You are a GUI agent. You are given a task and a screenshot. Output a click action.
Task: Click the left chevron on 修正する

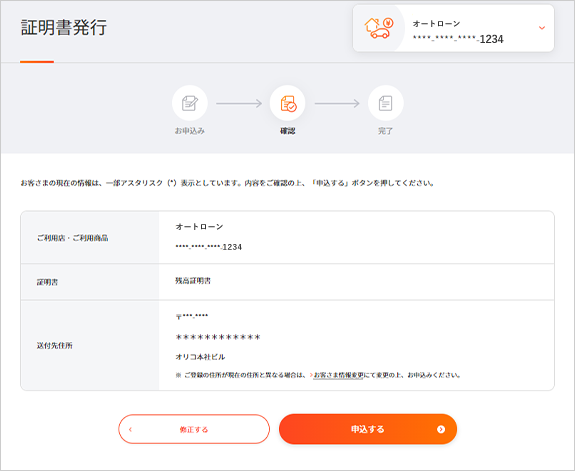tap(131, 429)
